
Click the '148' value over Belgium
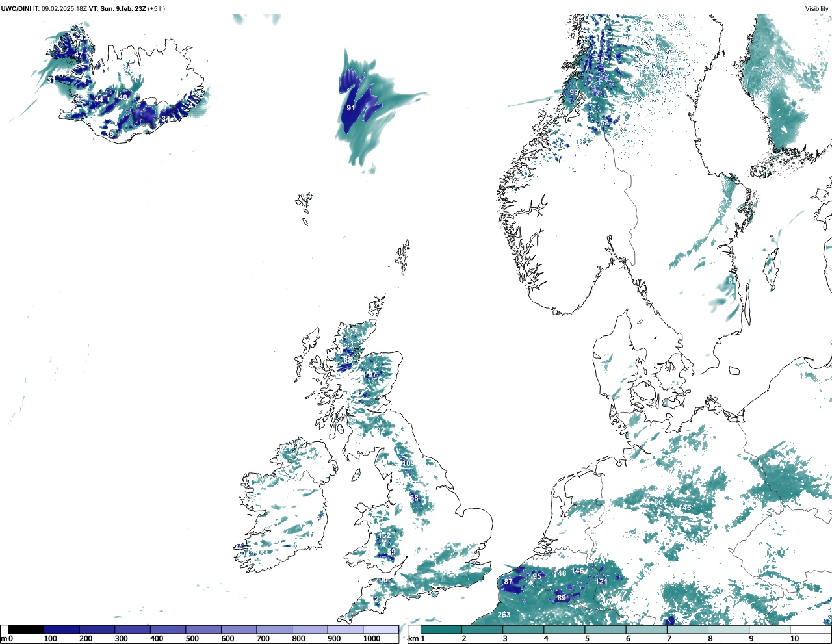point(560,573)
